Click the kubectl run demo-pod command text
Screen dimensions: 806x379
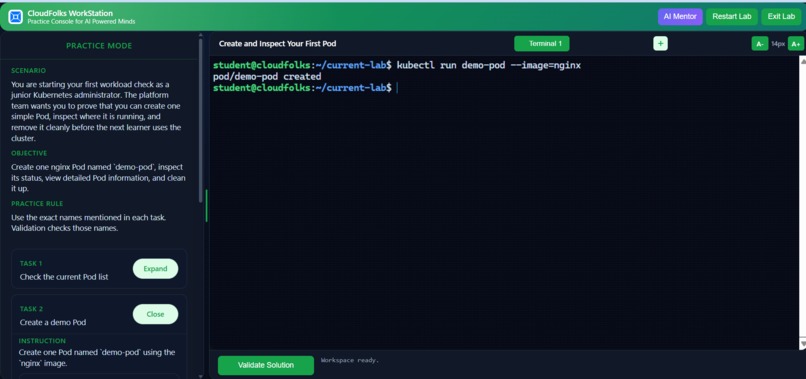click(x=489, y=66)
